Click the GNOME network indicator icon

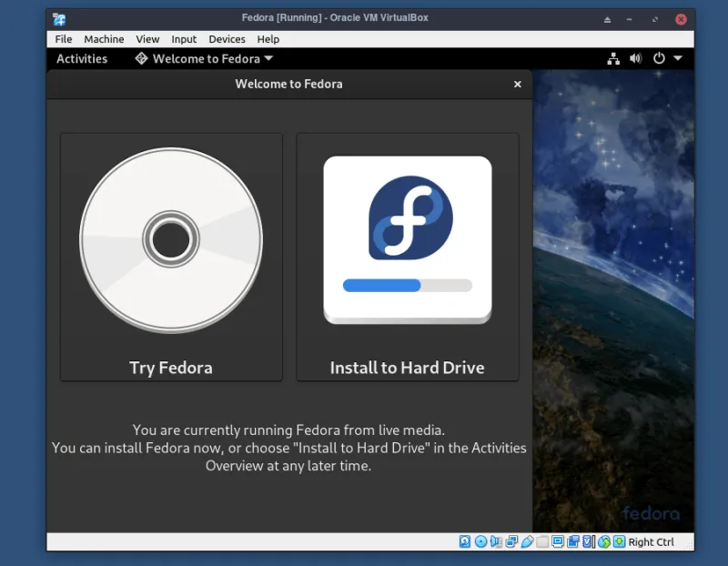tap(615, 58)
